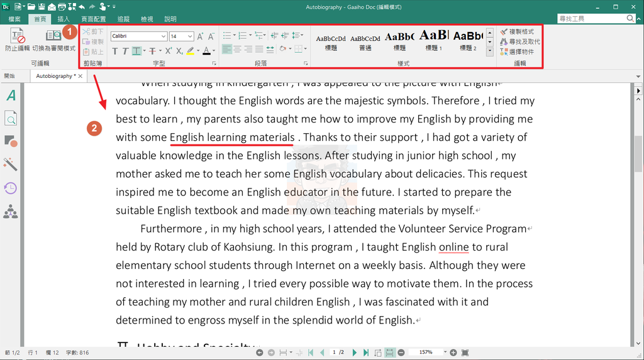
Task: Switch to the 追蹤 tracking tab
Action: click(x=124, y=19)
